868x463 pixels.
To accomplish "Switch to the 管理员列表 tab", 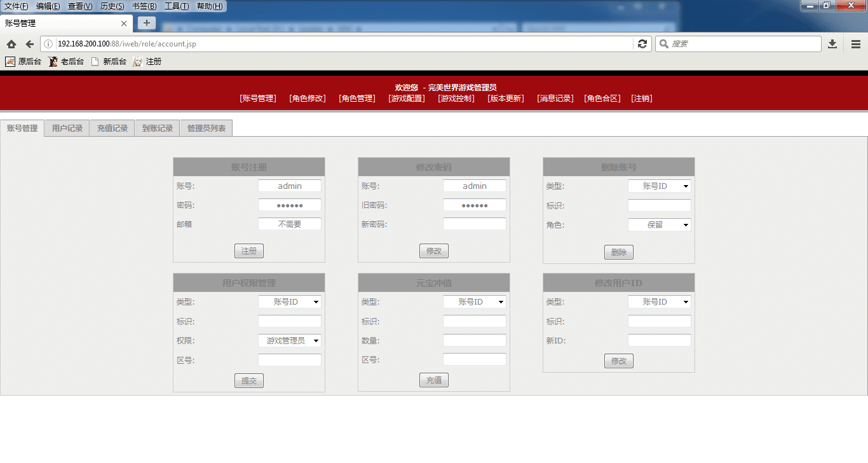I will click(x=207, y=128).
